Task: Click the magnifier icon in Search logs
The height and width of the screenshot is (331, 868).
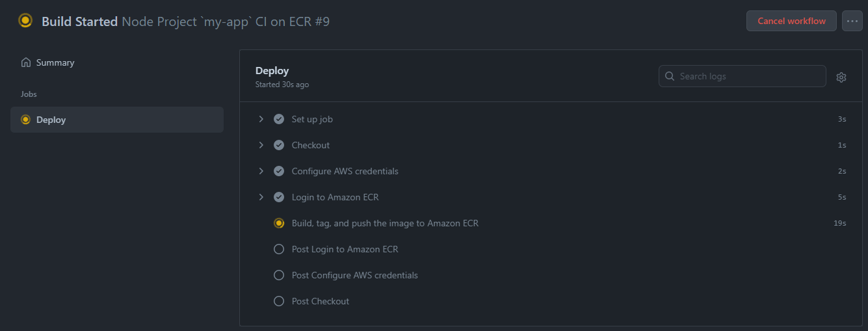Action: pyautogui.click(x=670, y=76)
